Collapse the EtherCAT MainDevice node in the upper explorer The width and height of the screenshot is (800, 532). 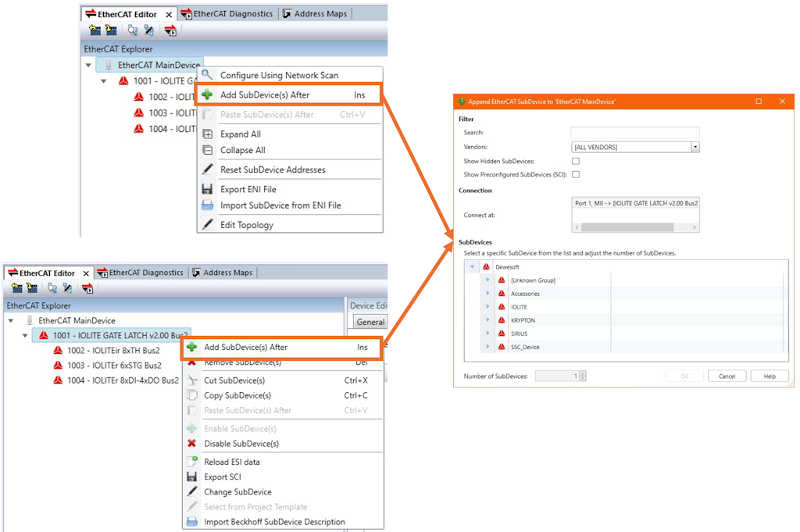pos(89,66)
